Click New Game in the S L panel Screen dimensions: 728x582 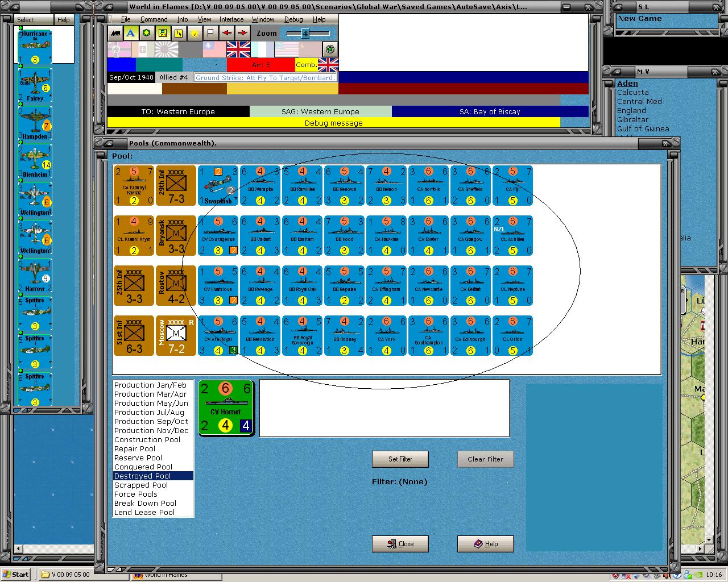640,19
